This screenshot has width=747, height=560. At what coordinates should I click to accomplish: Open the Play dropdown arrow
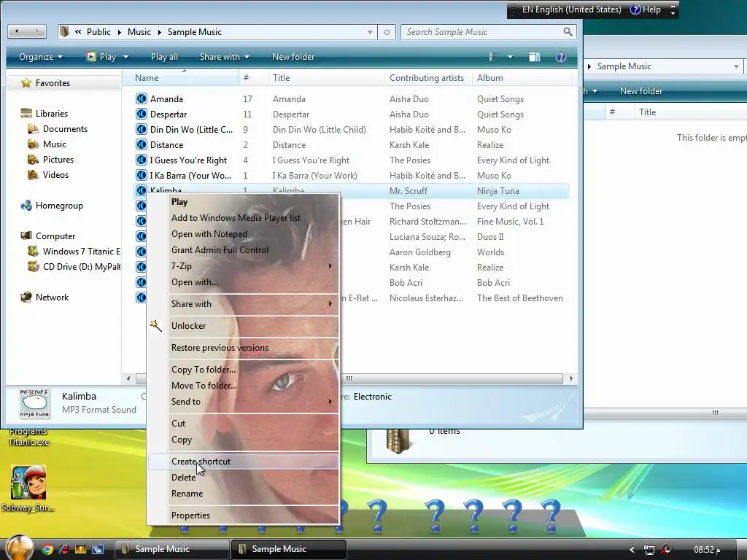tap(125, 57)
